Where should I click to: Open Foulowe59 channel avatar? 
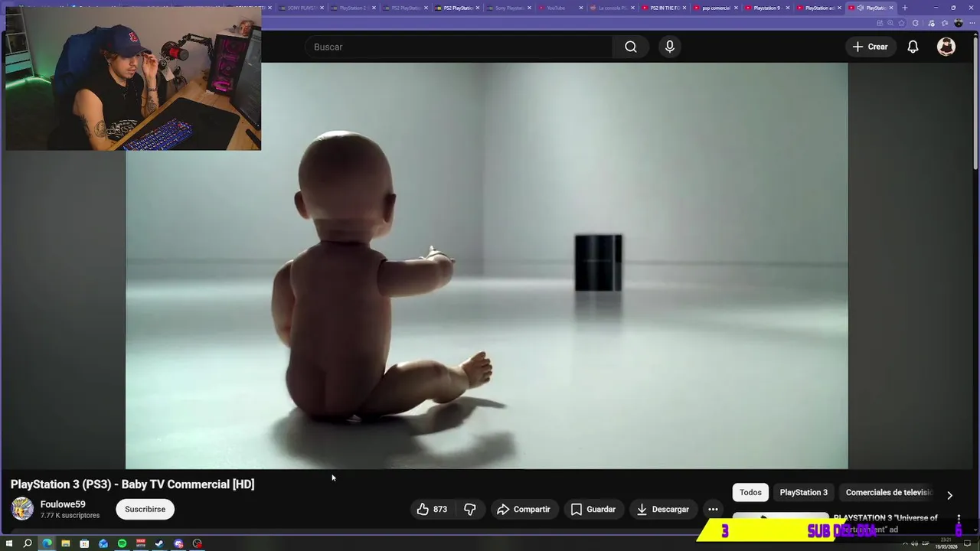point(22,509)
